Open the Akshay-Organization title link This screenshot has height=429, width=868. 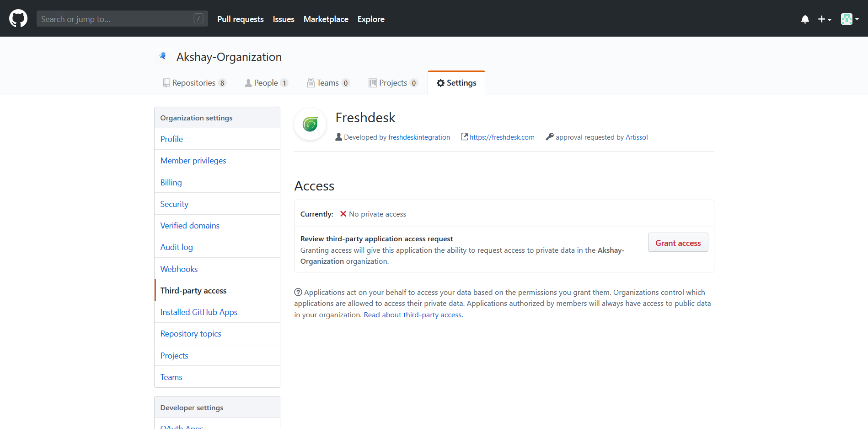click(x=229, y=57)
